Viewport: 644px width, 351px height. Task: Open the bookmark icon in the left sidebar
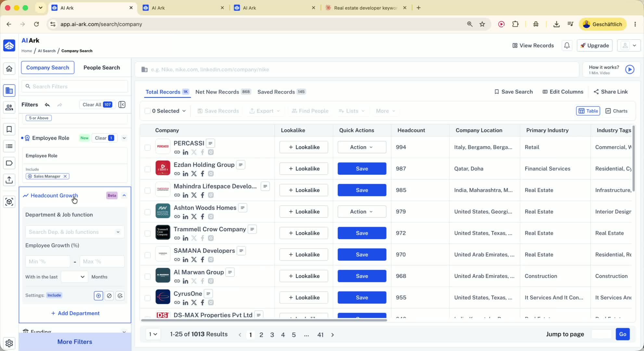9,129
